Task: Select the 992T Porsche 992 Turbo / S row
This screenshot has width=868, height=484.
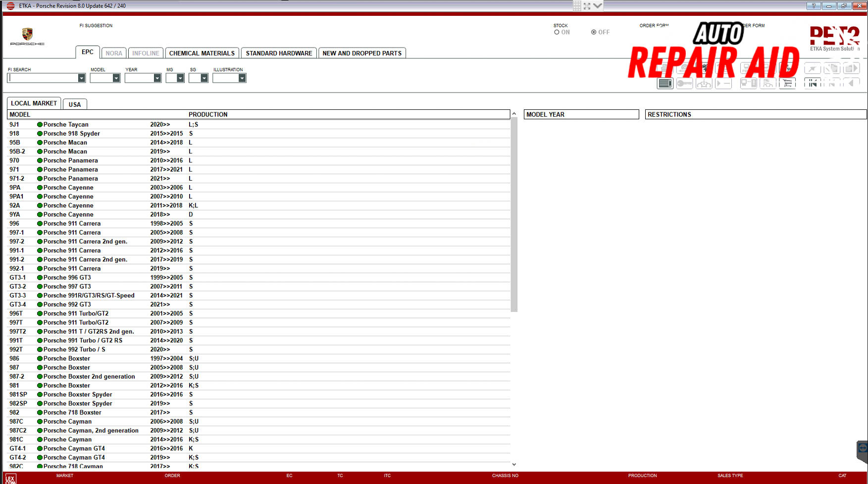Action: (258, 349)
